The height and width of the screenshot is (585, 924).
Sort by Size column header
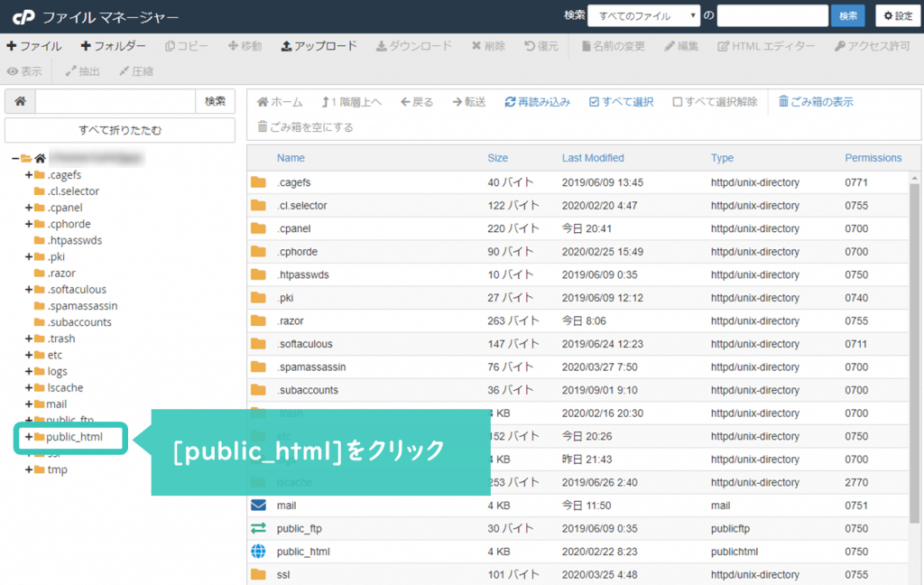[497, 158]
